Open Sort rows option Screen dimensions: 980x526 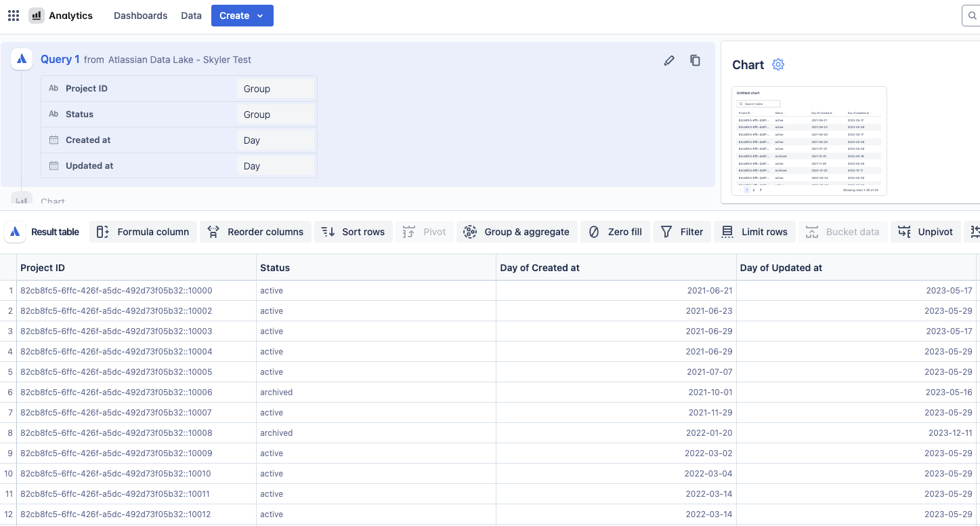coord(354,232)
